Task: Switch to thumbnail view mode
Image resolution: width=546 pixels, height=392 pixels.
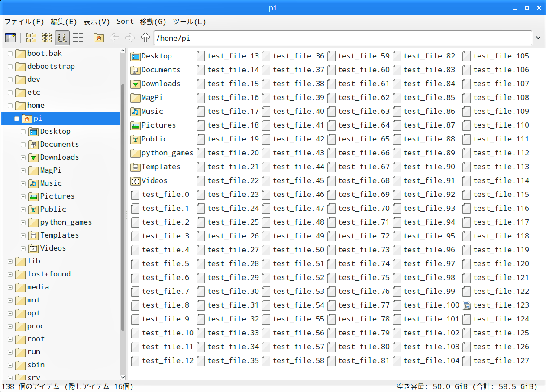Action: (47, 38)
